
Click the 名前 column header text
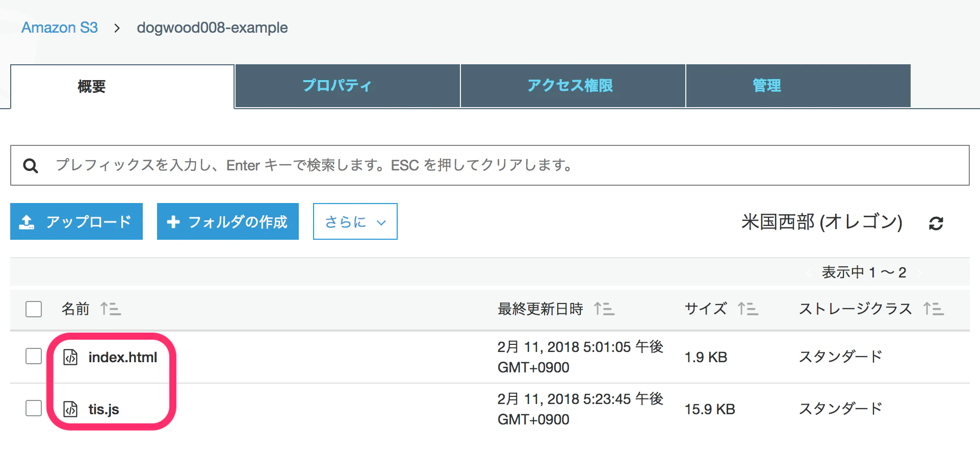point(75,309)
